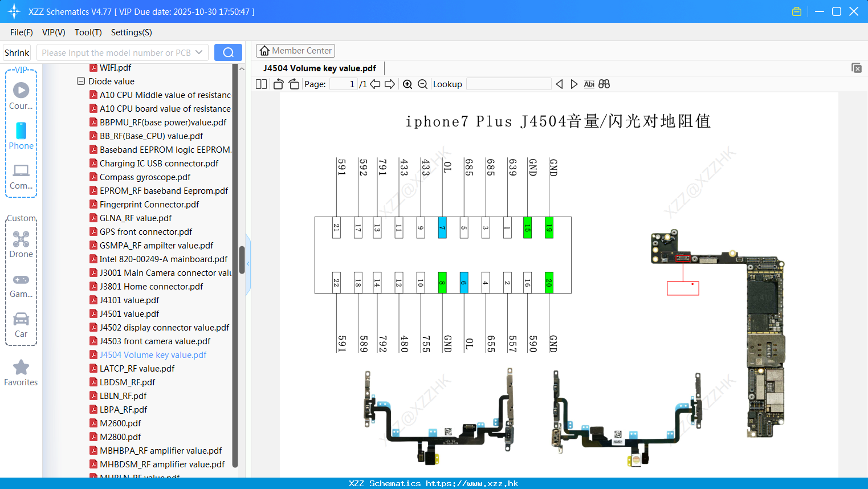Viewport: 868px width, 489px height.
Task: Open the Settings(S) menu
Action: [132, 32]
